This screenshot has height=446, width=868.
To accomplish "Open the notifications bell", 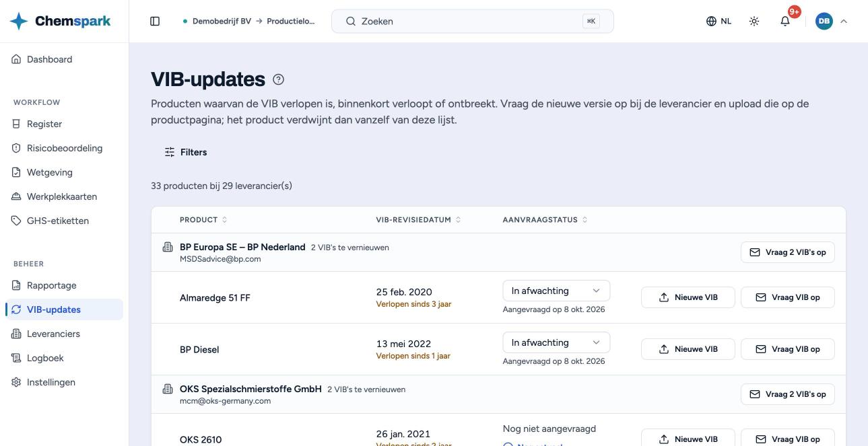I will click(x=785, y=21).
